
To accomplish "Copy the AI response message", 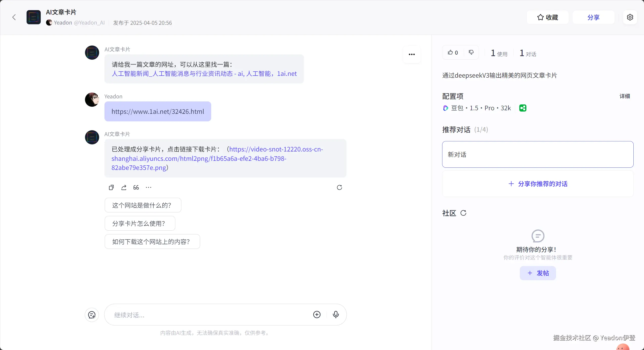I will 111,187.
